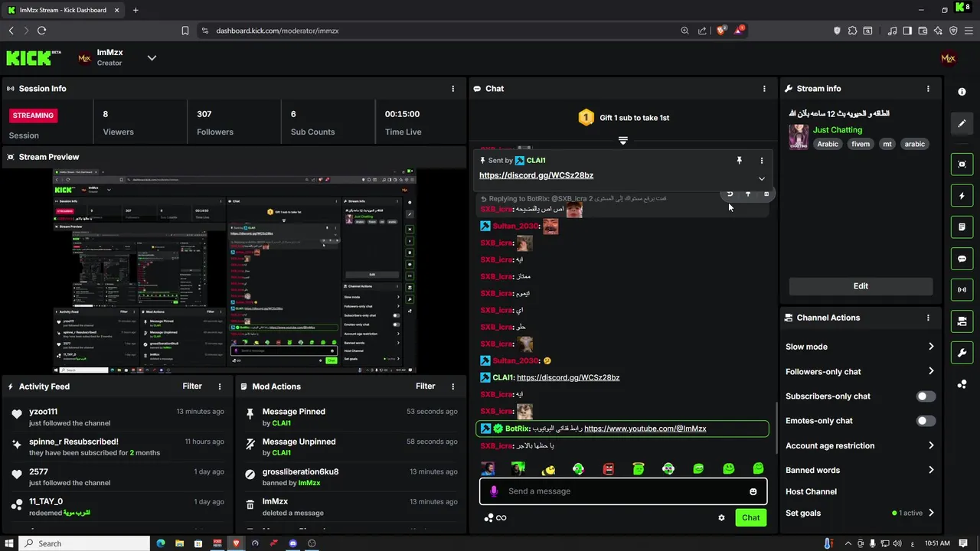Open profile avatar in top-right corner

(949, 58)
